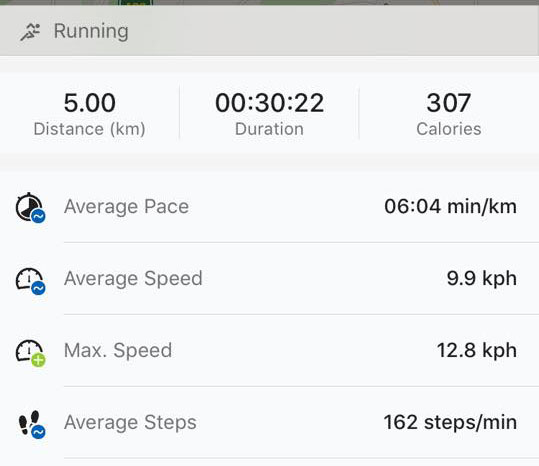Viewport: 539px width, 466px height.
Task: Tap the 307 calories value
Action: (449, 103)
